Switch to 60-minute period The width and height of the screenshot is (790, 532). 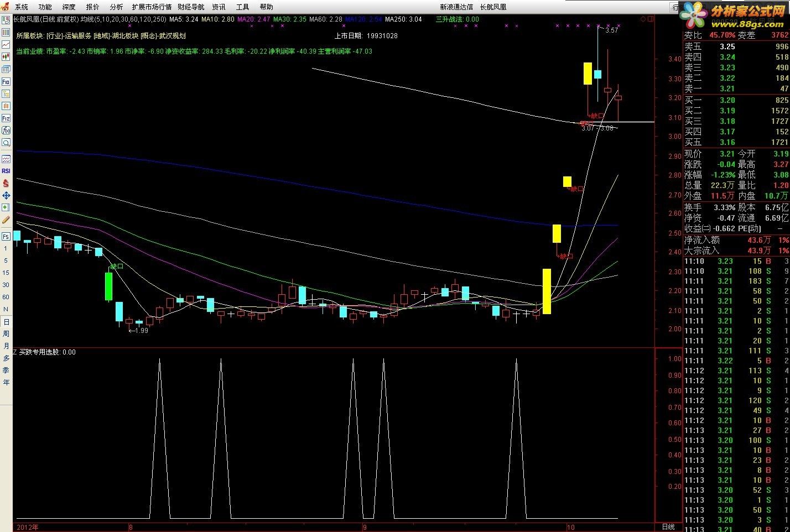click(x=6, y=298)
